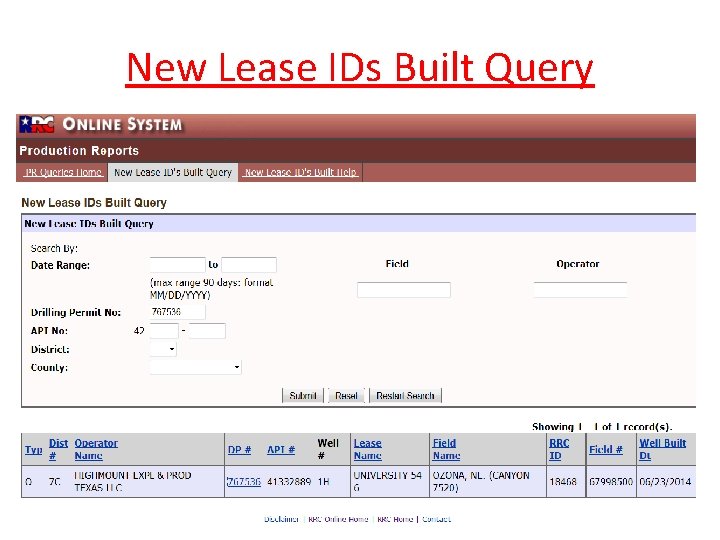
Task: Click the Operator search input box
Action: click(x=580, y=290)
